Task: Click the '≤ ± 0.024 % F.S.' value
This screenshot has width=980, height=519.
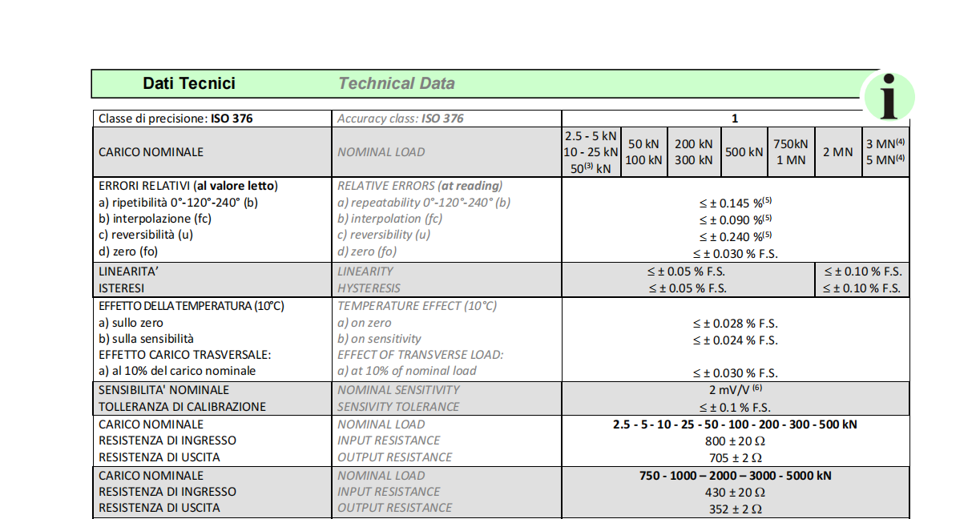Action: [735, 340]
